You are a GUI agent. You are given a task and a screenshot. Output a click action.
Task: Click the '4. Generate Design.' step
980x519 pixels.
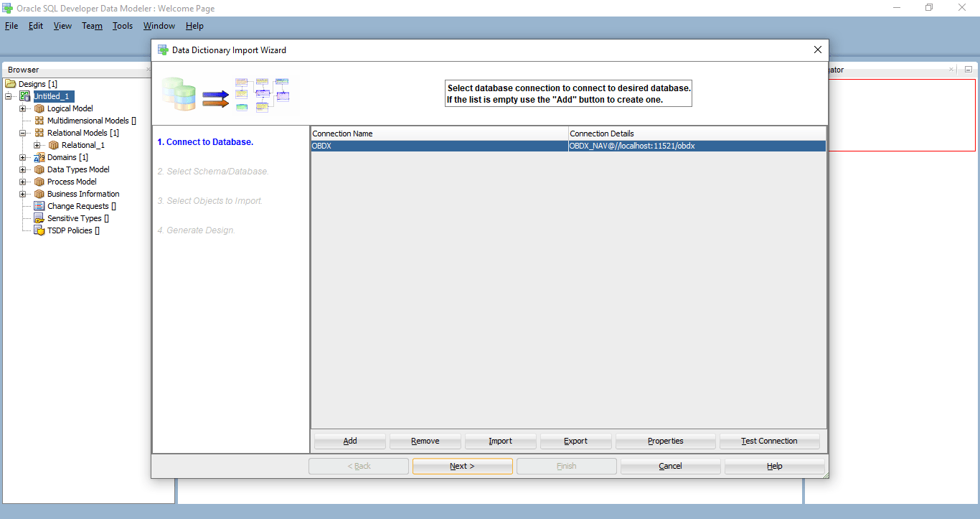[x=197, y=230]
